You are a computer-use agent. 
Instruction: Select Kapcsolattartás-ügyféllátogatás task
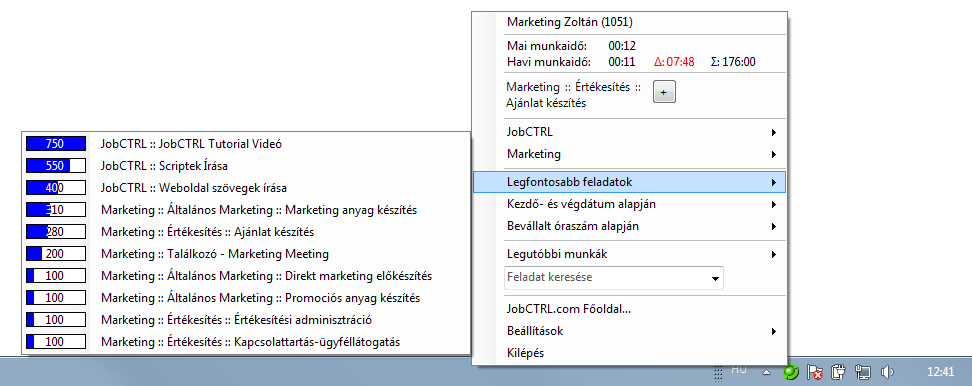pyautogui.click(x=246, y=342)
